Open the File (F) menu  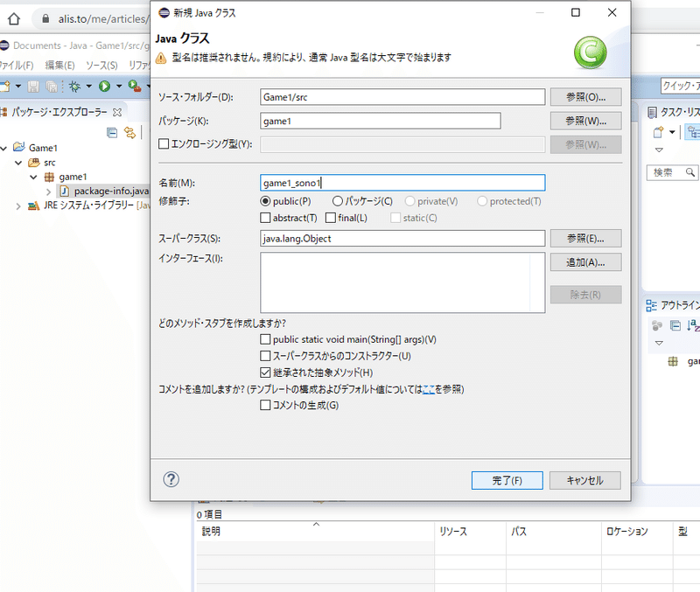[x=17, y=66]
